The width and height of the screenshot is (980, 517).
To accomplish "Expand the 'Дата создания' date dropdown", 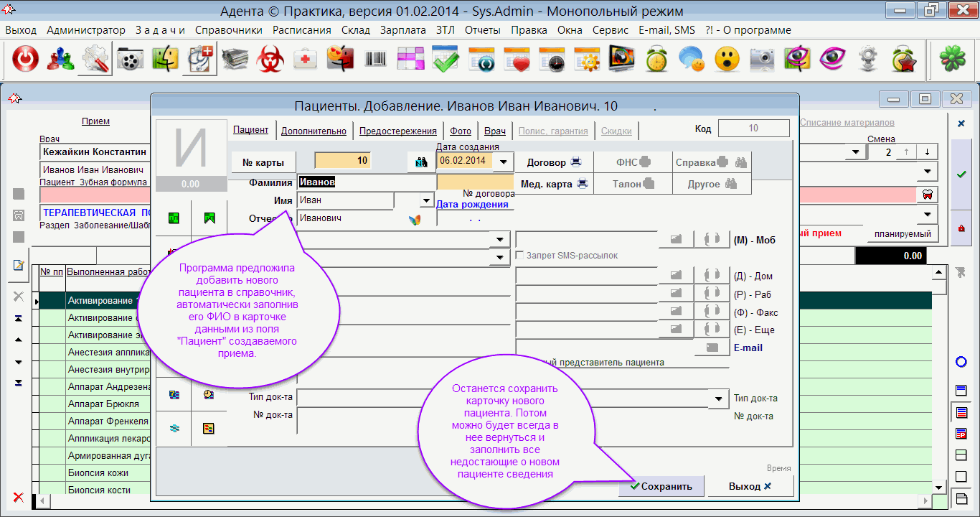I will pyautogui.click(x=504, y=162).
